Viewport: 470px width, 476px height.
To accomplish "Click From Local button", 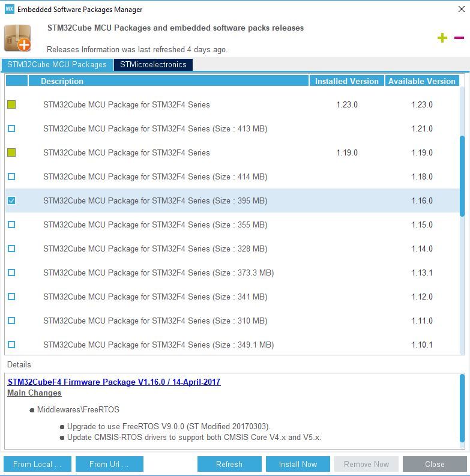I will coord(37,464).
